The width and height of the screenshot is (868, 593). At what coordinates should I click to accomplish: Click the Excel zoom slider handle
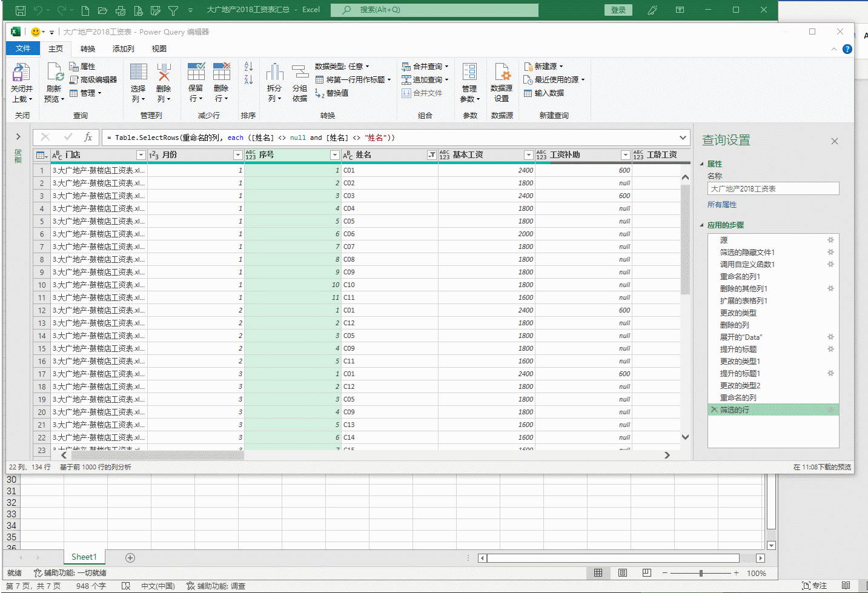tap(701, 573)
